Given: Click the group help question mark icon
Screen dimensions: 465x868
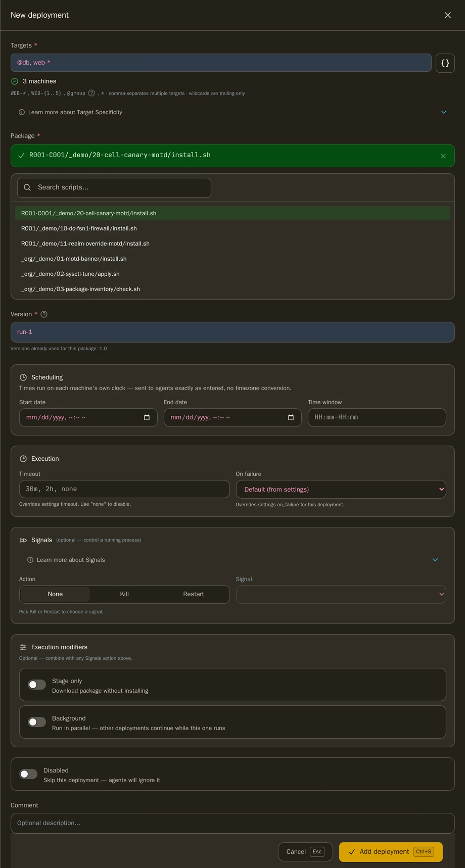Looking at the screenshot, I should coord(91,93).
